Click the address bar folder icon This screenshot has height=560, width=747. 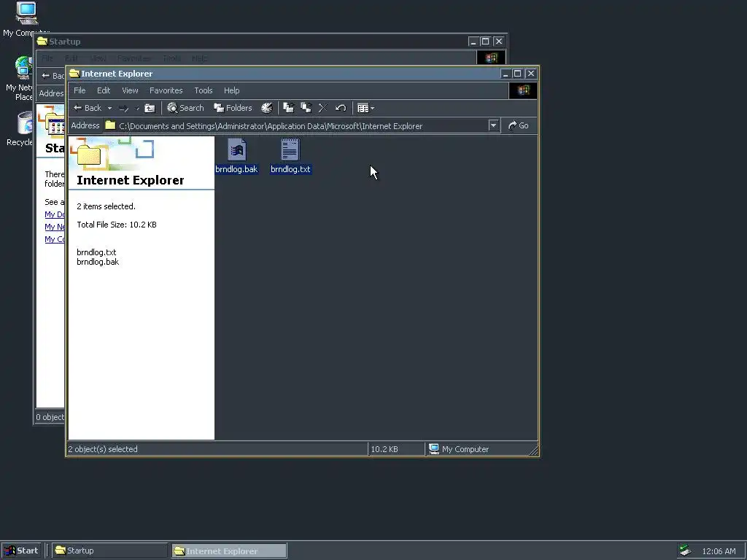111,125
